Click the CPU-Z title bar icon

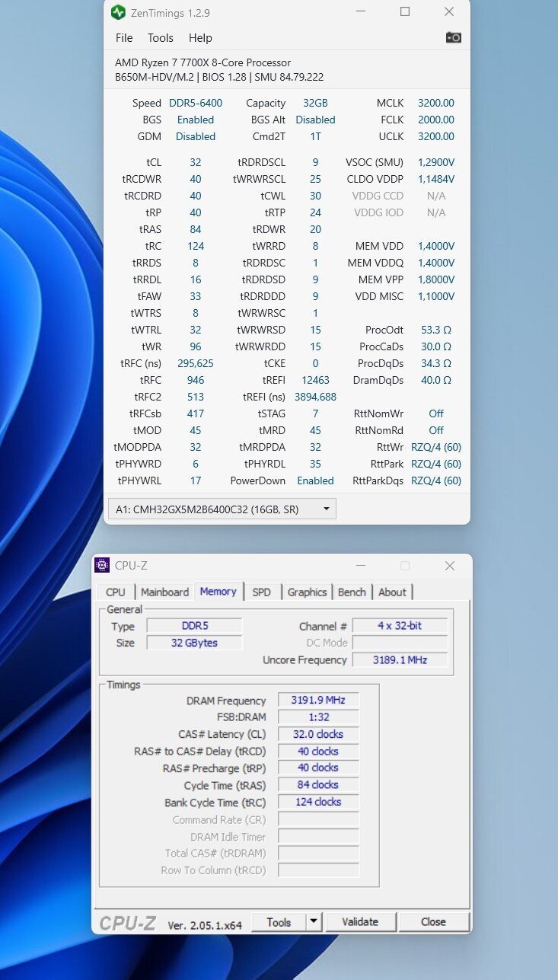(102, 566)
